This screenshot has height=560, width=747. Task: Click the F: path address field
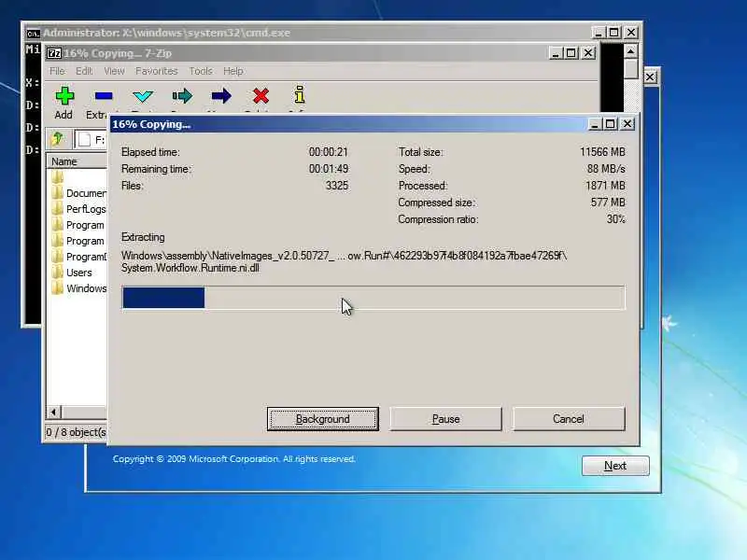click(91, 139)
